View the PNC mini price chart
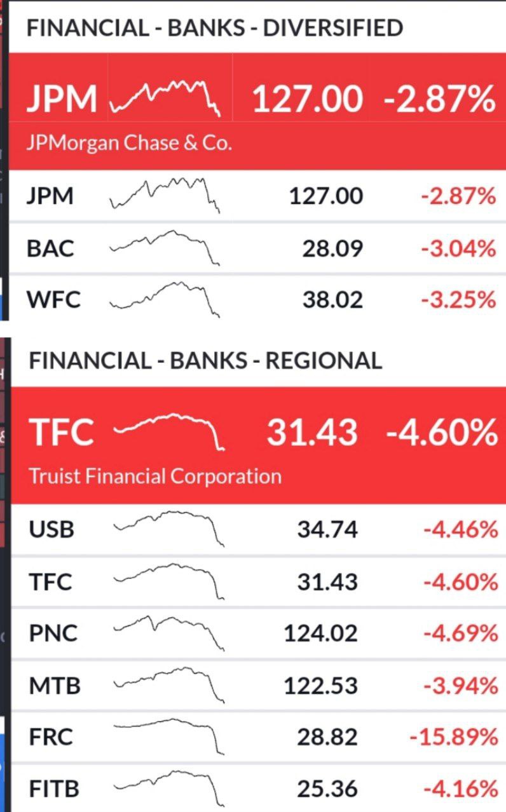The height and width of the screenshot is (812, 506). pyautogui.click(x=169, y=631)
